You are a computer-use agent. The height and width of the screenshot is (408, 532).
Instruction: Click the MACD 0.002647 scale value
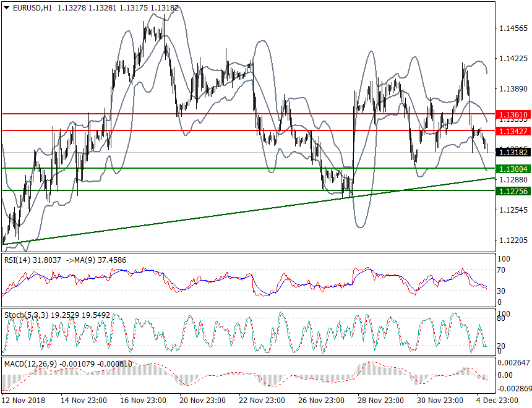[x=513, y=363]
